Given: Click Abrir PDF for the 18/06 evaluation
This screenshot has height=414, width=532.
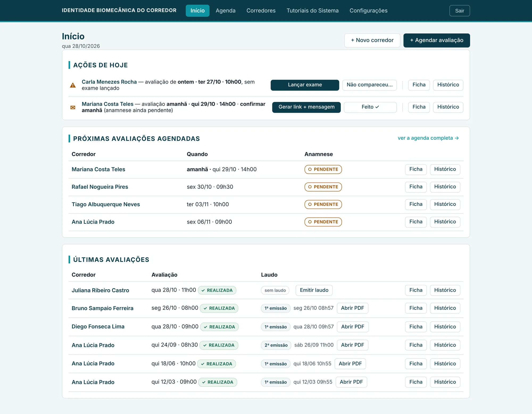Looking at the screenshot, I should pos(350,364).
